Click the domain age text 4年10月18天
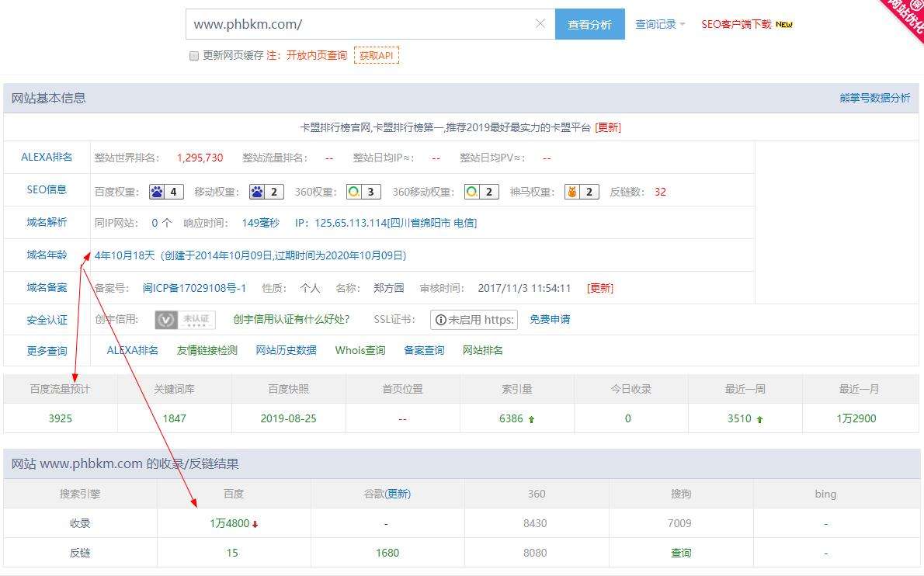Viewport: 924px width, 576px height. tap(124, 255)
